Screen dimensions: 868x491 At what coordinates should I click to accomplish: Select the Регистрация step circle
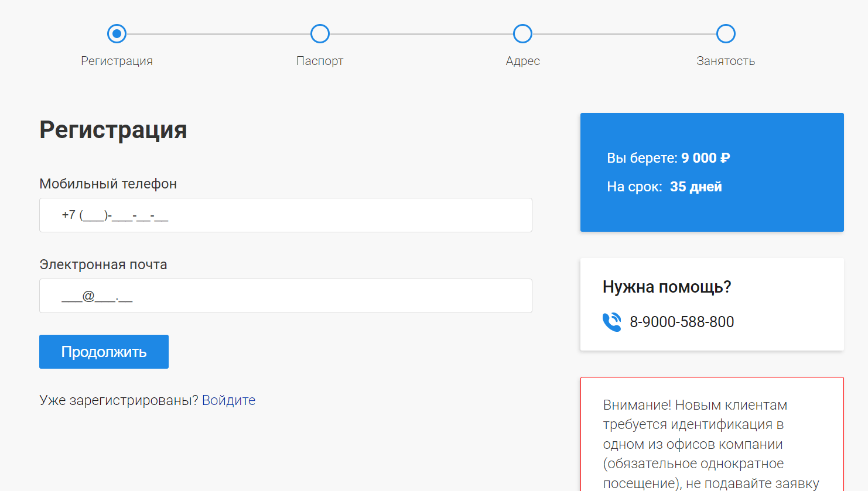pyautogui.click(x=117, y=34)
